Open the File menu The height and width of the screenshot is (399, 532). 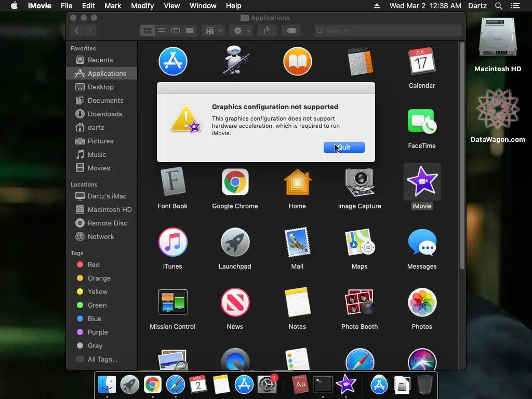[66, 6]
